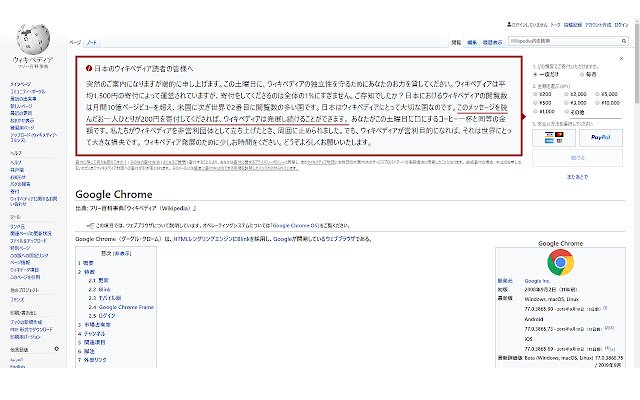This screenshot has height=400, width=640.
Task: Click the not-logged-in user icon
Action: pyautogui.click(x=509, y=24)
